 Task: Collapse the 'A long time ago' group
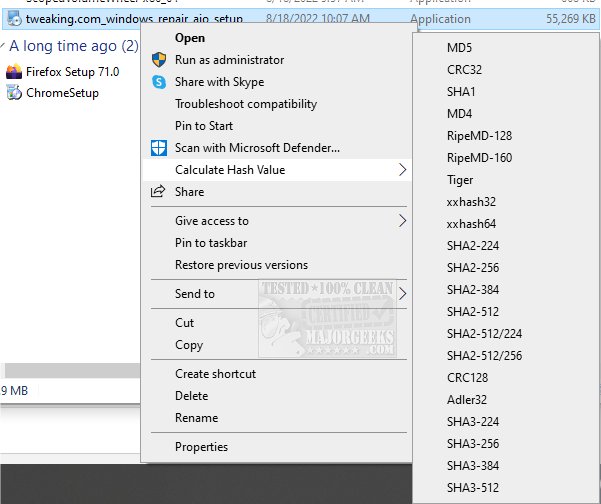(x=3, y=46)
